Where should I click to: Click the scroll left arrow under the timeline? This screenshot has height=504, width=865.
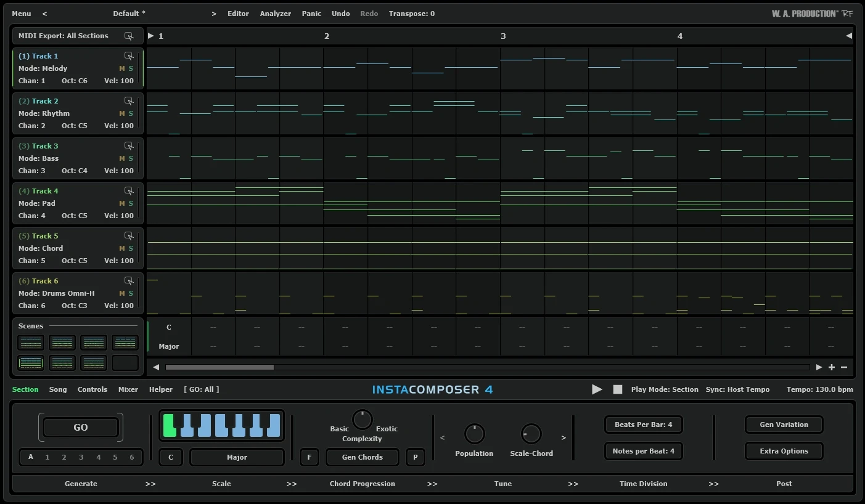point(156,367)
